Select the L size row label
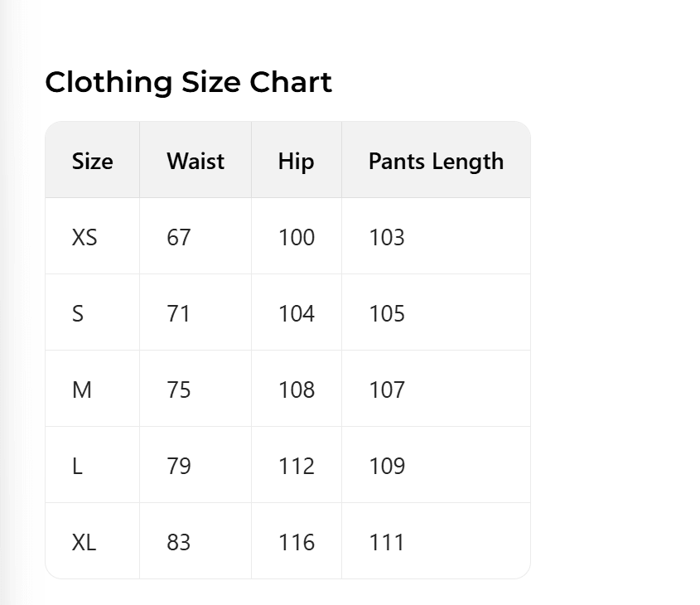Image resolution: width=700 pixels, height=605 pixels. point(77,467)
